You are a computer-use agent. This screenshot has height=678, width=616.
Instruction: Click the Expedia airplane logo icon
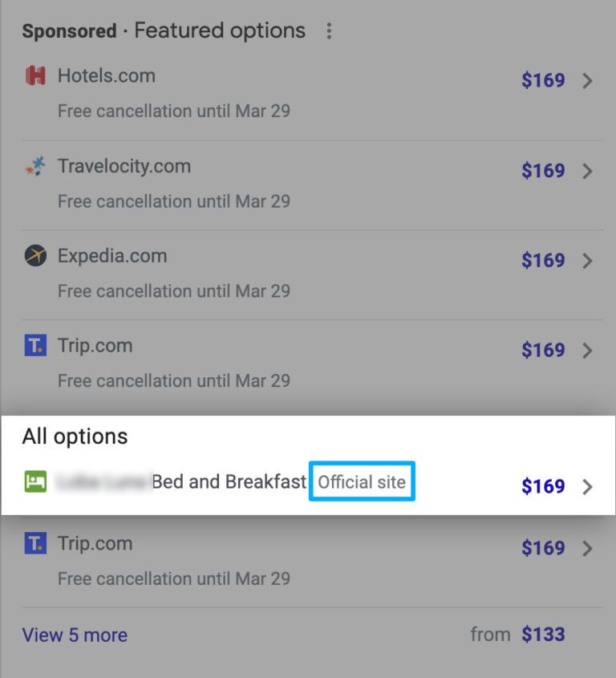pos(35,257)
